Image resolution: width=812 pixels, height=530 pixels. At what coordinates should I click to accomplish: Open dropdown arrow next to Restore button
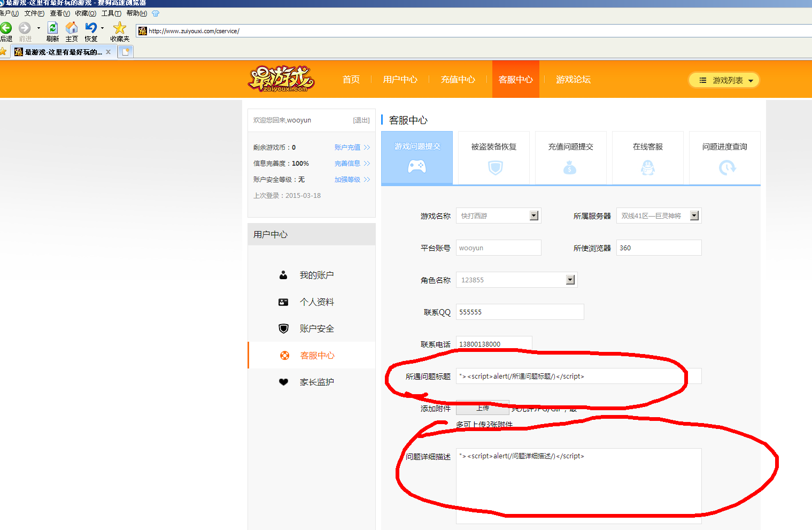[102, 28]
